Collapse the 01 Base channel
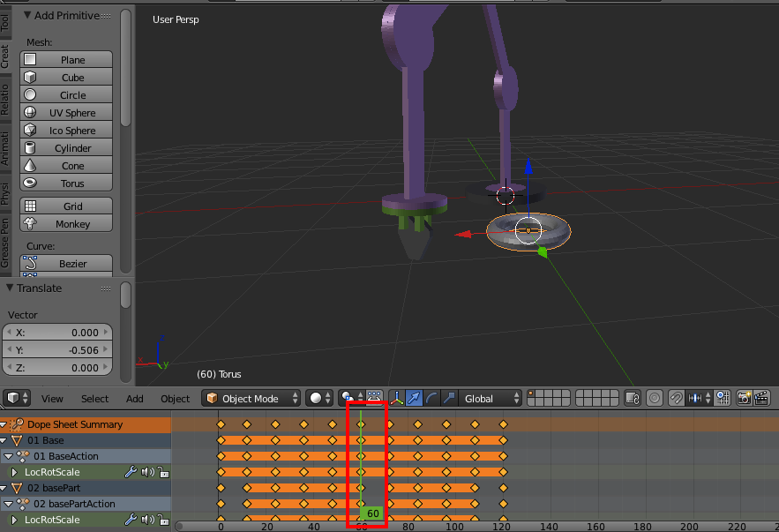 point(4,440)
